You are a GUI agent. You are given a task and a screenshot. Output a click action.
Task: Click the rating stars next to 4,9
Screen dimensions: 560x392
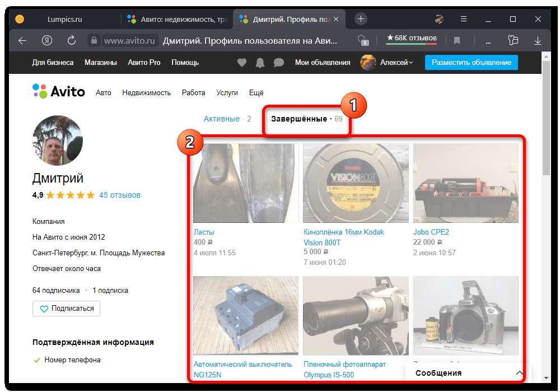(x=71, y=195)
